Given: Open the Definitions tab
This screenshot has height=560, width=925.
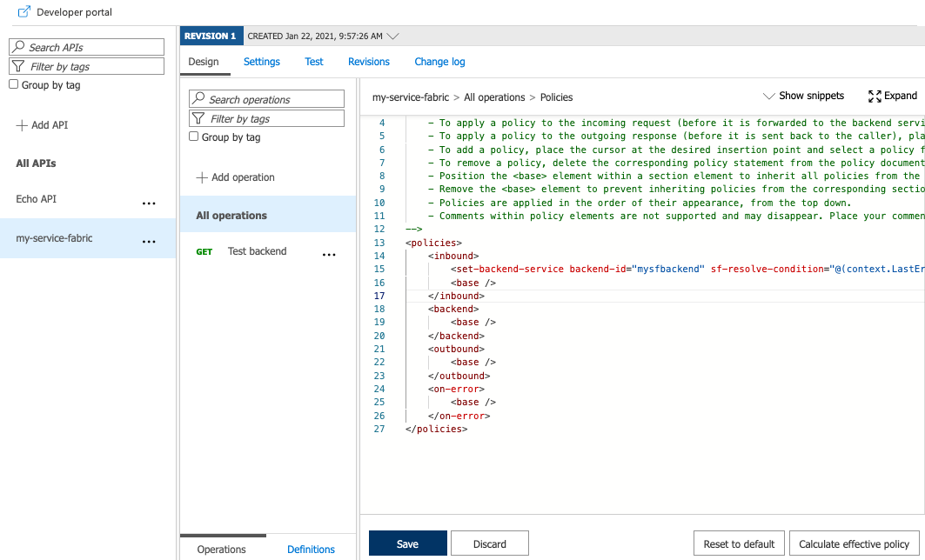Looking at the screenshot, I should tap(310, 549).
